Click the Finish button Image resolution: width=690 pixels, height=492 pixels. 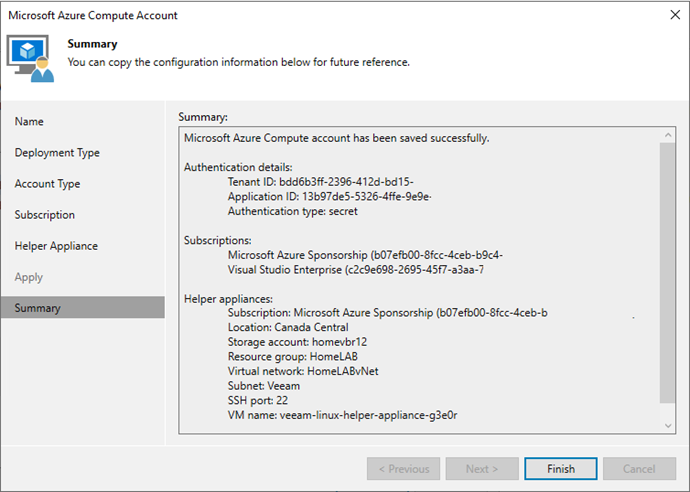(x=561, y=469)
